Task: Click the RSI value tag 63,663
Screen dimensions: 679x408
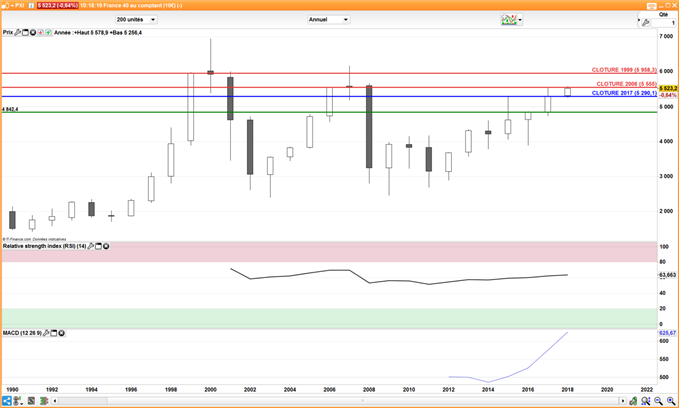Action: [667, 275]
